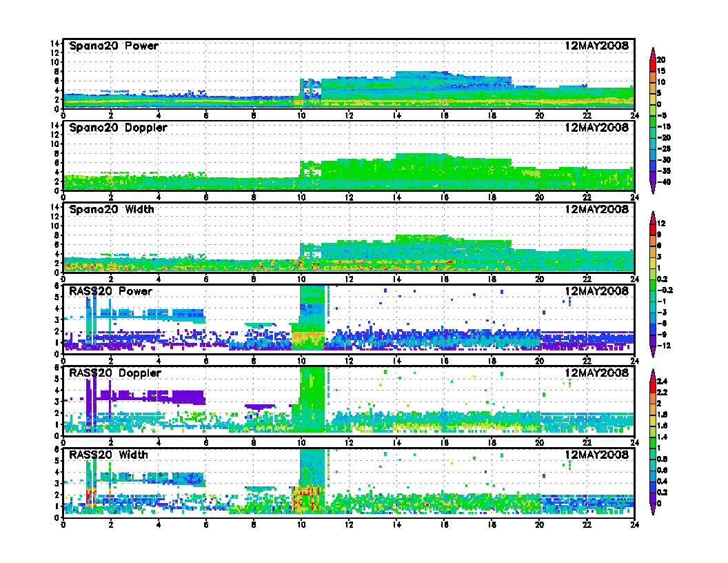Click the "Spano20 Power" panel title
Screen dimensions: 728x563
pos(114,46)
